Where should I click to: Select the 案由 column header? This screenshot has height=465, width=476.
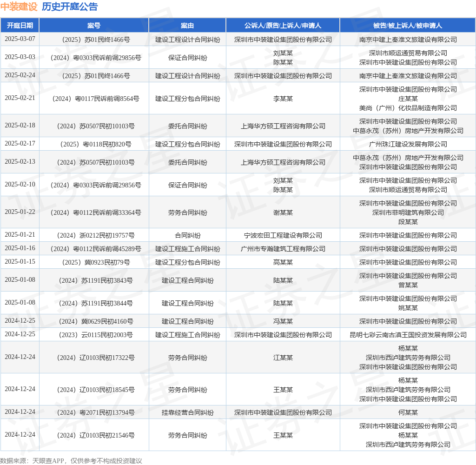point(187,26)
